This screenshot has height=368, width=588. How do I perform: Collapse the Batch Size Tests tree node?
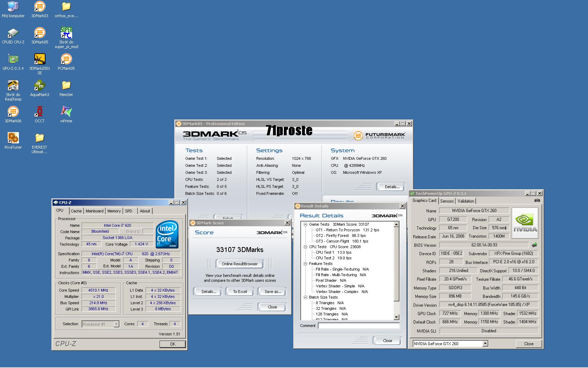pyautogui.click(x=305, y=297)
